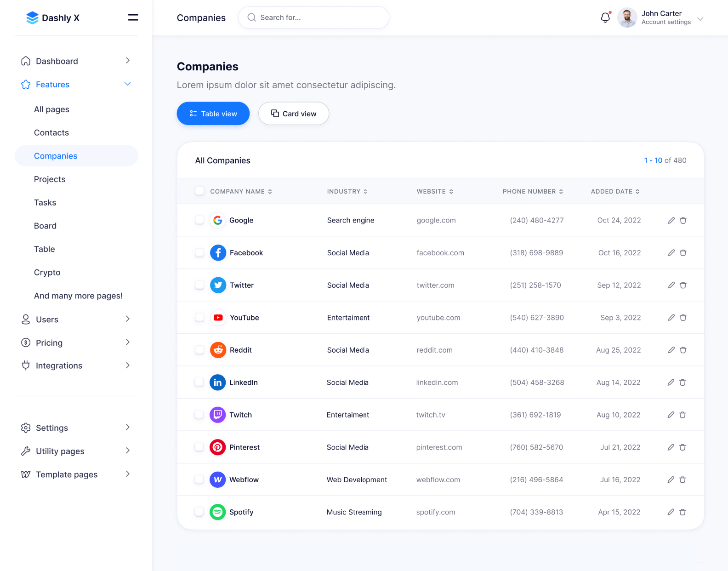The height and width of the screenshot is (571, 728).
Task: Click the Spotify logo icon
Action: point(217,512)
